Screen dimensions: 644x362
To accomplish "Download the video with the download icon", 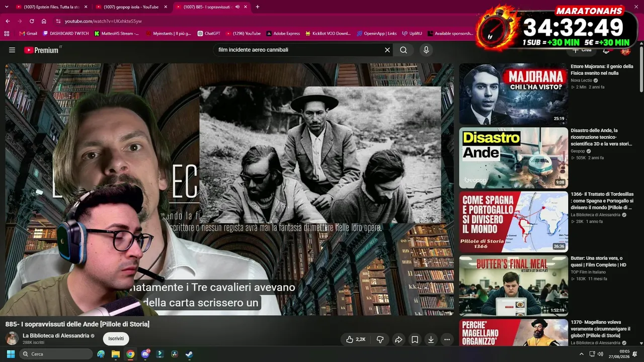I will (x=431, y=339).
